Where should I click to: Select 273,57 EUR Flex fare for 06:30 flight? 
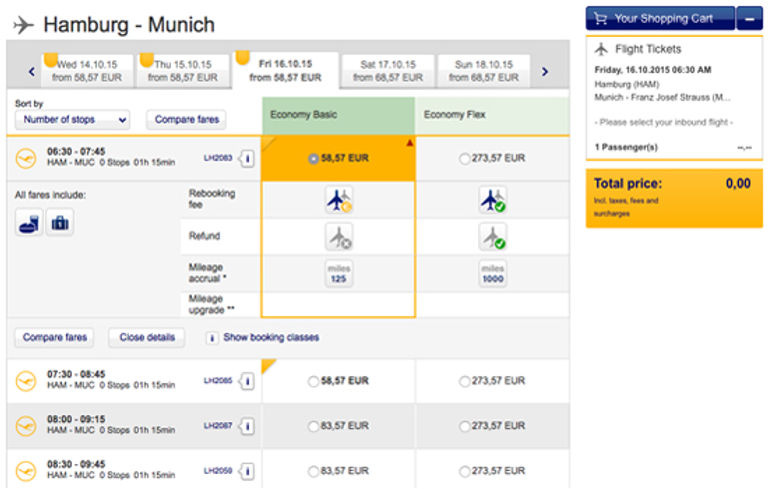pos(464,159)
